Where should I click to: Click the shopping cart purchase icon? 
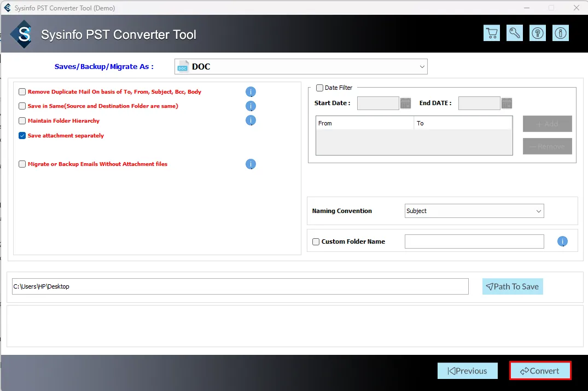coord(492,33)
